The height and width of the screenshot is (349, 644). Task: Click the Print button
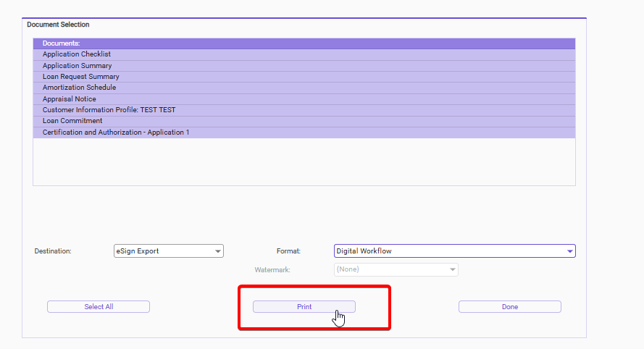tap(304, 307)
